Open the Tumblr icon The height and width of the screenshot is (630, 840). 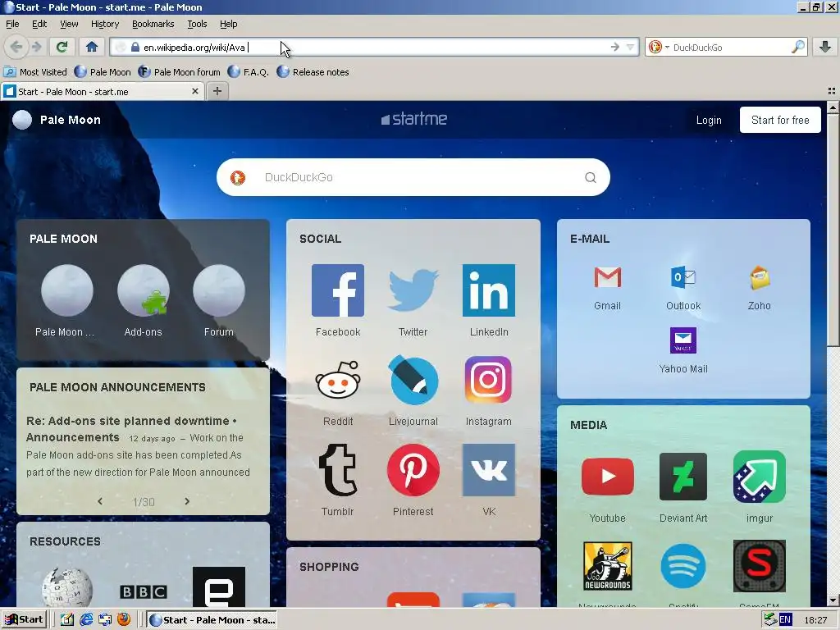337,470
